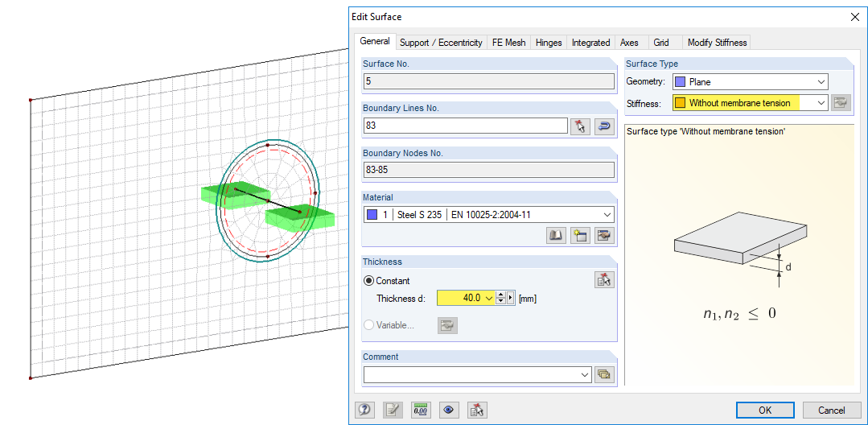Open the Axes tab
This screenshot has height=425, width=868.
(629, 42)
